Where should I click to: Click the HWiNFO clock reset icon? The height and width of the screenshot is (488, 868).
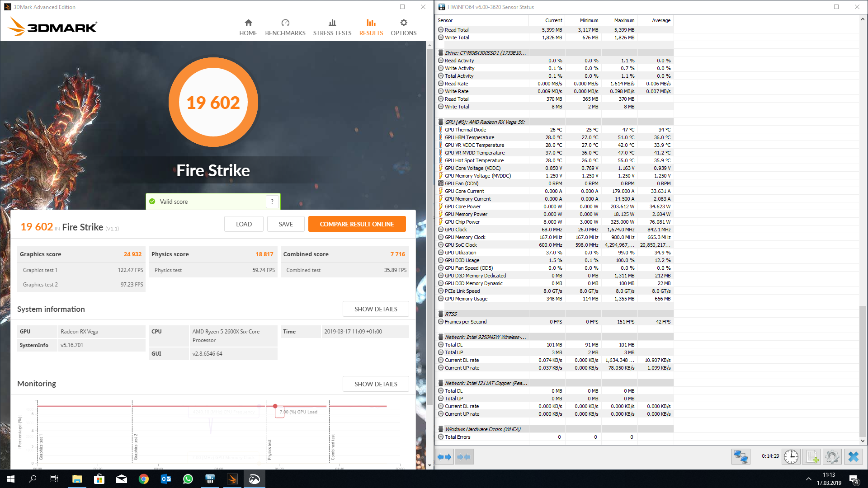(791, 457)
